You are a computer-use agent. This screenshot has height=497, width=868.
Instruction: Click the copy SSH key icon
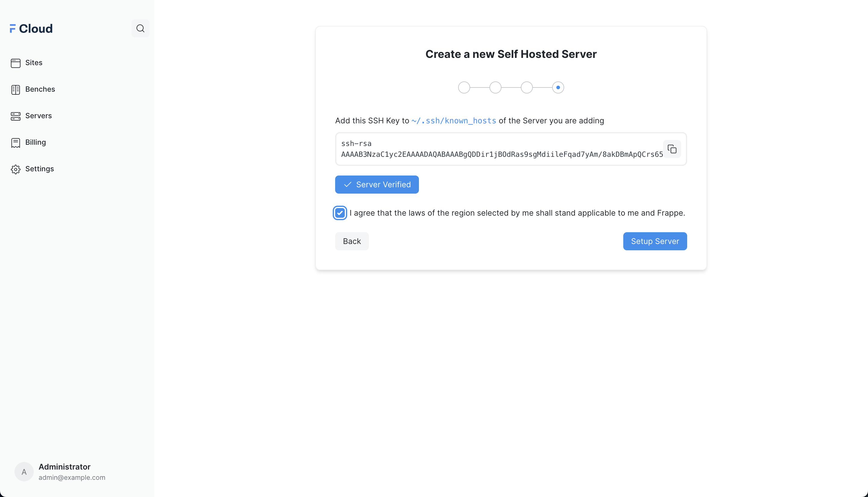click(672, 149)
